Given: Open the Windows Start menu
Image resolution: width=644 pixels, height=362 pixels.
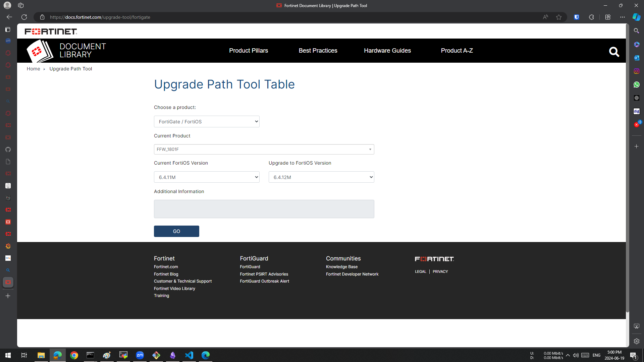Looking at the screenshot, I should [8, 355].
